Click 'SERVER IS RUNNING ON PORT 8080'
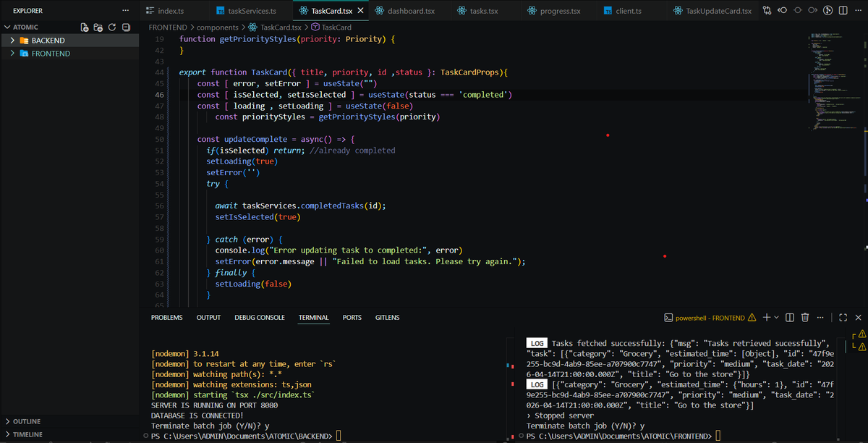 [x=214, y=405]
